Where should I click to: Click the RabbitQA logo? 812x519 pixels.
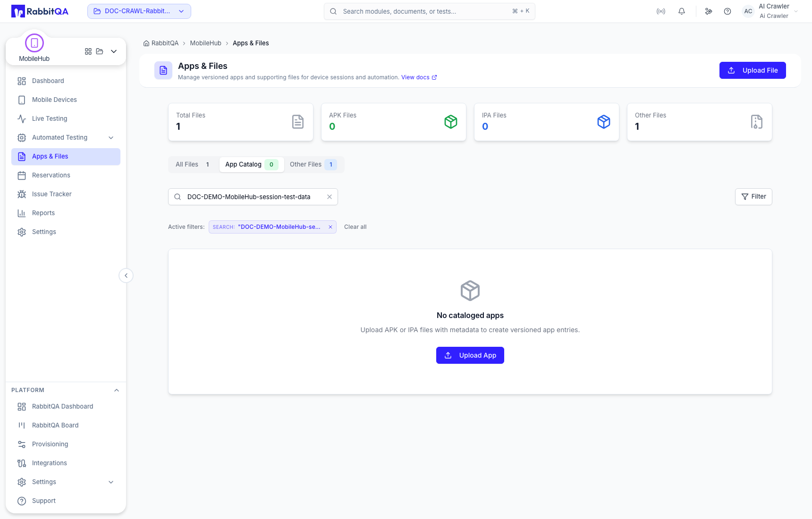(40, 11)
